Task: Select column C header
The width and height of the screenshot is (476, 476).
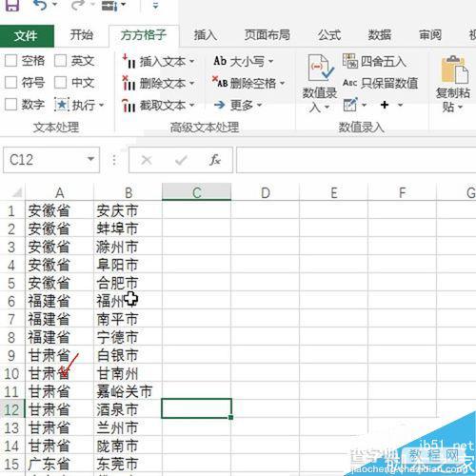Action: click(x=196, y=192)
